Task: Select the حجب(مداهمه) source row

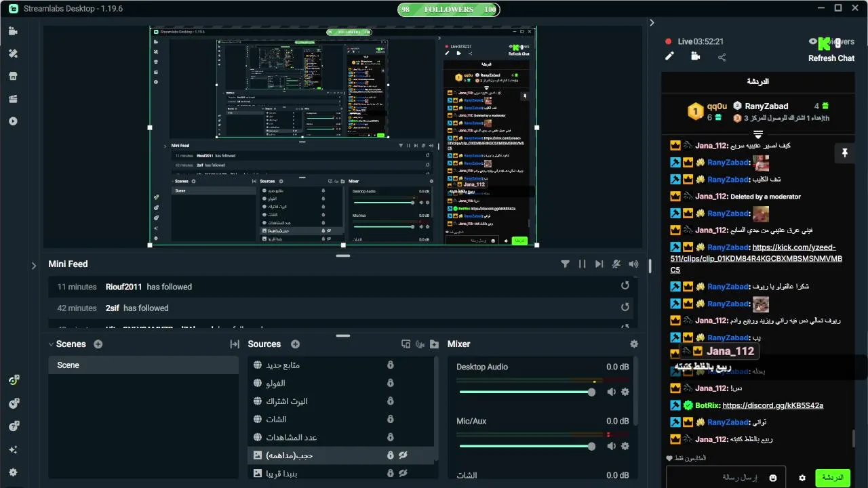Action: coord(341,455)
